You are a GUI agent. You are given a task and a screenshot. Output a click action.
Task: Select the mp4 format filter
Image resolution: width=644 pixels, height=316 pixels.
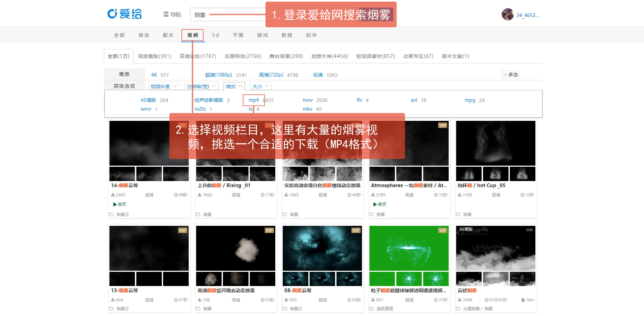[x=253, y=100]
